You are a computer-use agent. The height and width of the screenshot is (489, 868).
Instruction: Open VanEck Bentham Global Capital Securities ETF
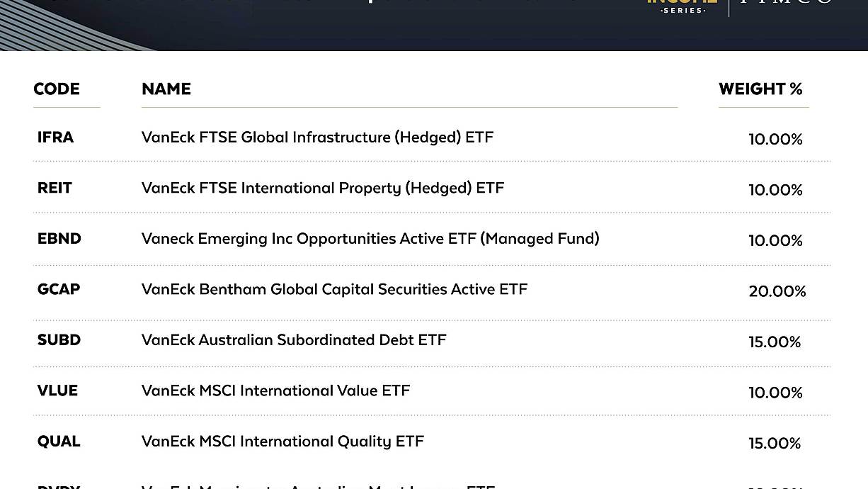(334, 289)
